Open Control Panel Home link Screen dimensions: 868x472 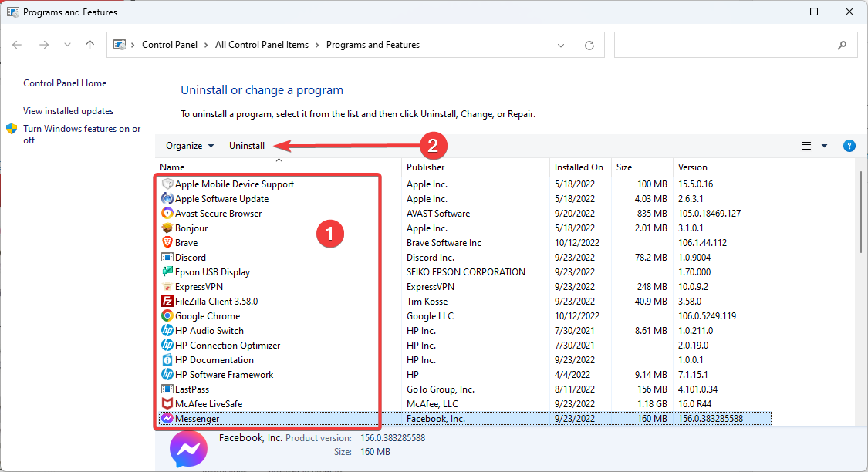click(65, 83)
